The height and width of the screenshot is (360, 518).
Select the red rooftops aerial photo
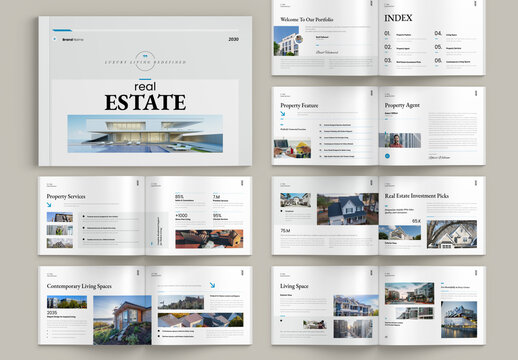pos(209,239)
